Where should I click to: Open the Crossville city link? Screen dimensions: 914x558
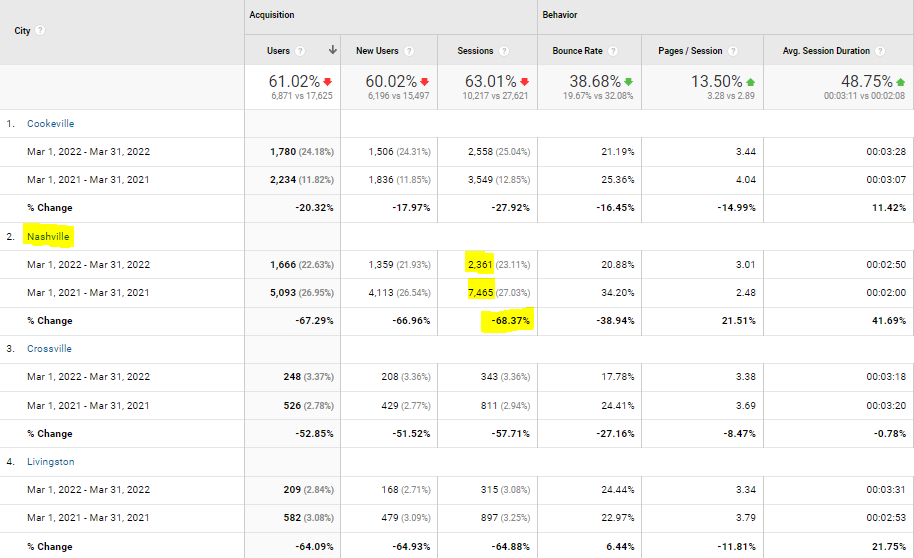pyautogui.click(x=49, y=349)
